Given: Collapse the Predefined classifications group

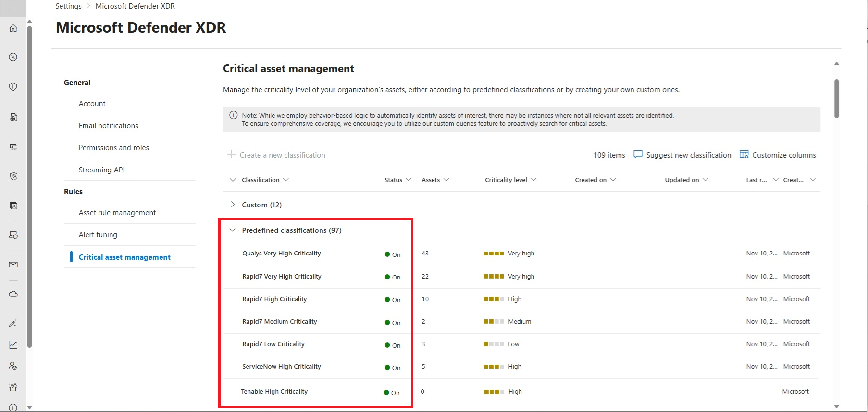Looking at the screenshot, I should [x=233, y=230].
